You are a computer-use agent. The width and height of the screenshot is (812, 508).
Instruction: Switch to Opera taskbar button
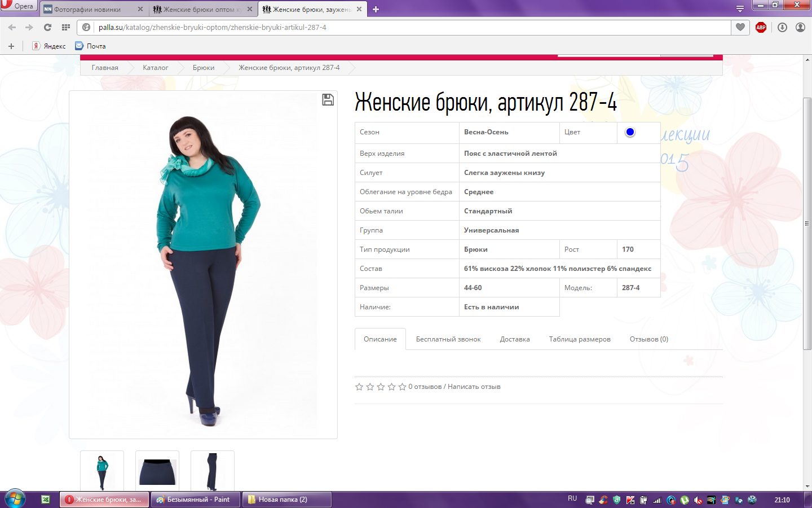(x=105, y=500)
